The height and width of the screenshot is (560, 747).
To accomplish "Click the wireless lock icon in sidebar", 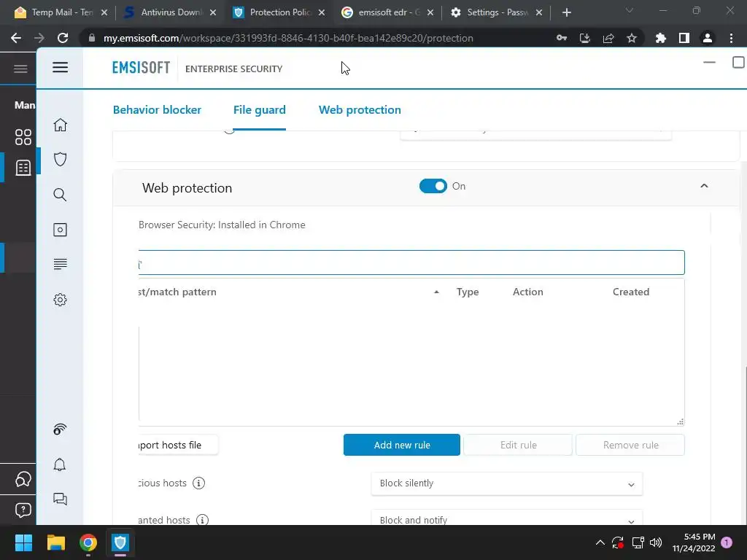I will (60, 429).
